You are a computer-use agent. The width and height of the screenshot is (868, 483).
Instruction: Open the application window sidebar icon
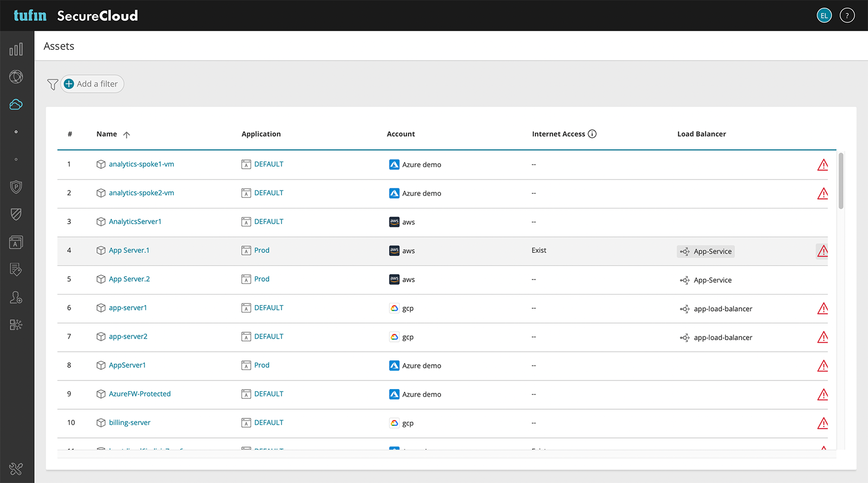pos(16,243)
